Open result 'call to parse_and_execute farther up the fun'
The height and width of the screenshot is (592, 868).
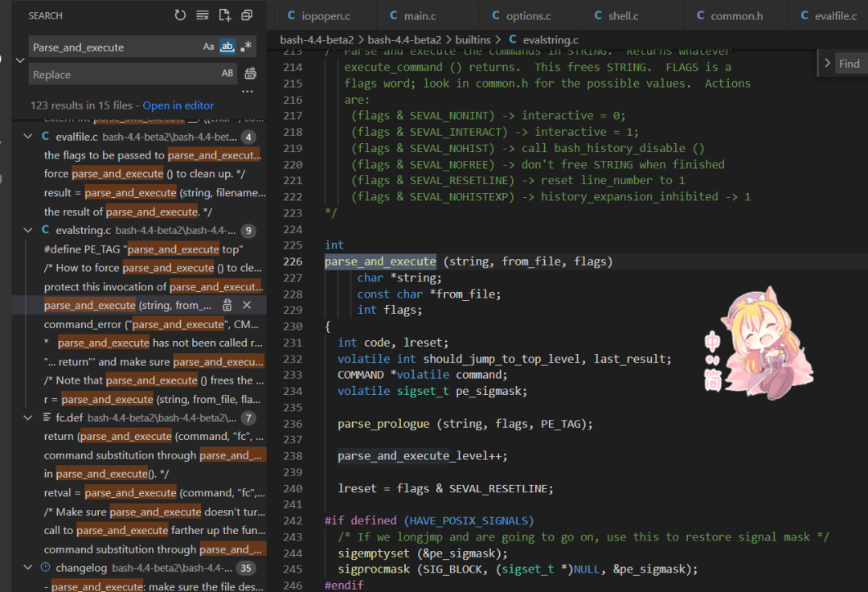coord(155,531)
